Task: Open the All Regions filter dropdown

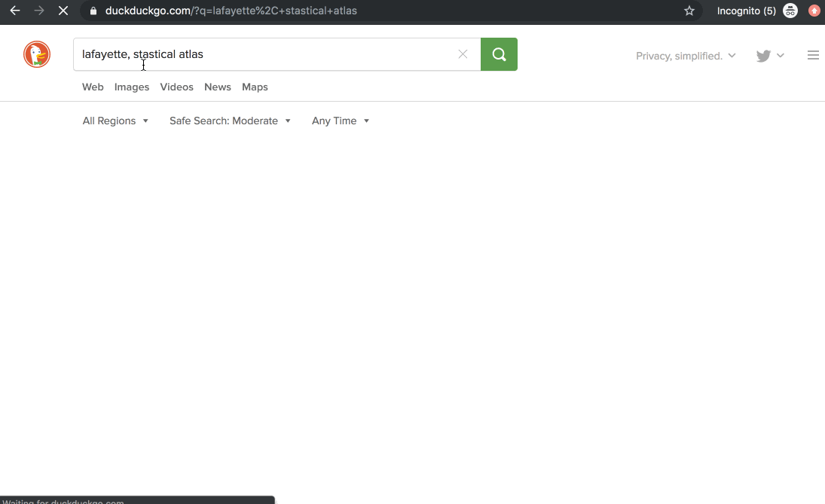Action: tap(115, 121)
